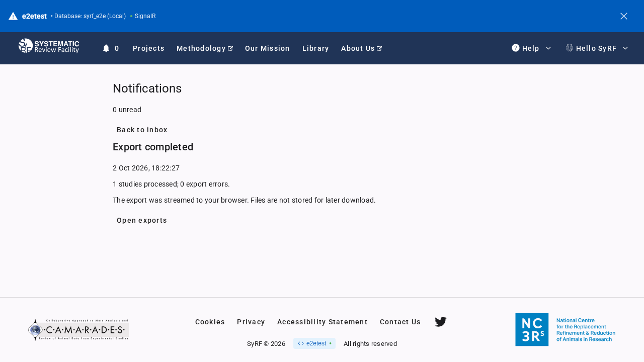Viewport: 644px width, 362px height.
Task: Open About Us external link
Action: (361, 48)
